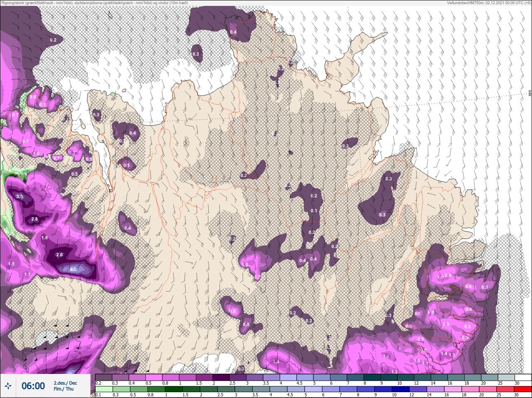Select the bright magenta 0.5–0.8 snow legend swatch
The height and width of the screenshot is (398, 532).
coord(154,378)
